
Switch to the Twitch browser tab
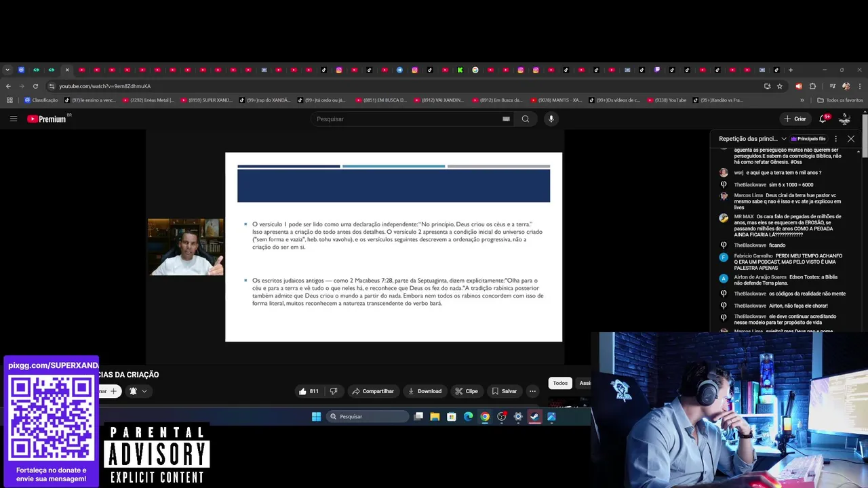coord(657,70)
